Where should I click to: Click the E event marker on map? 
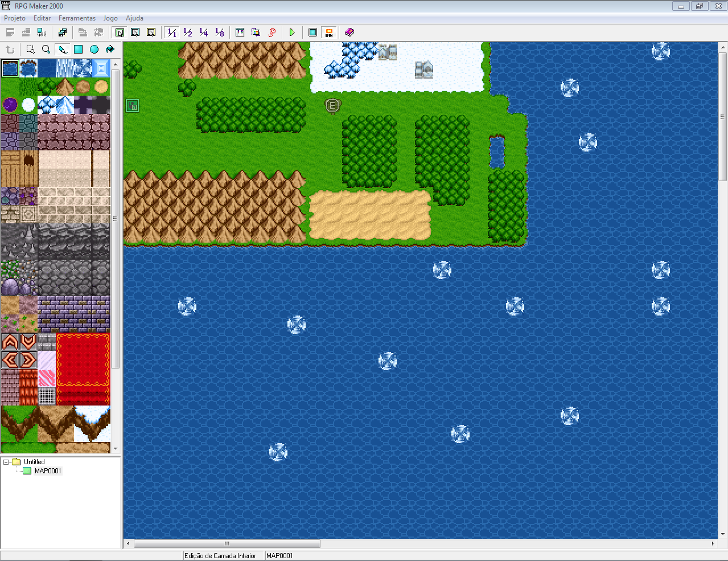[332, 105]
